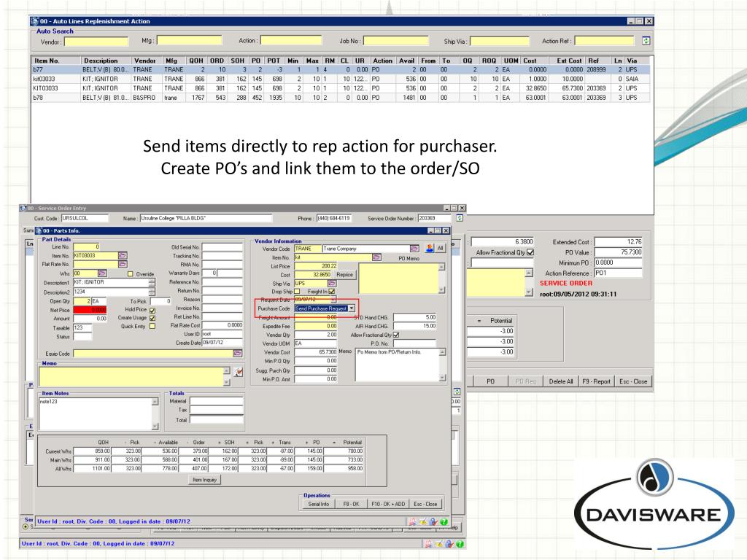Enable the Quick Entry checkbox
747x560 pixels.
152,326
